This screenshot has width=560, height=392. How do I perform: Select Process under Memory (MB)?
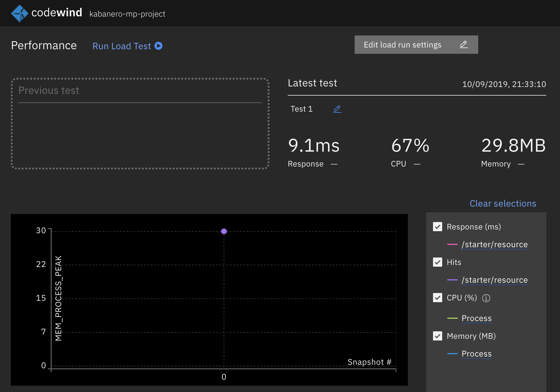[x=476, y=354]
